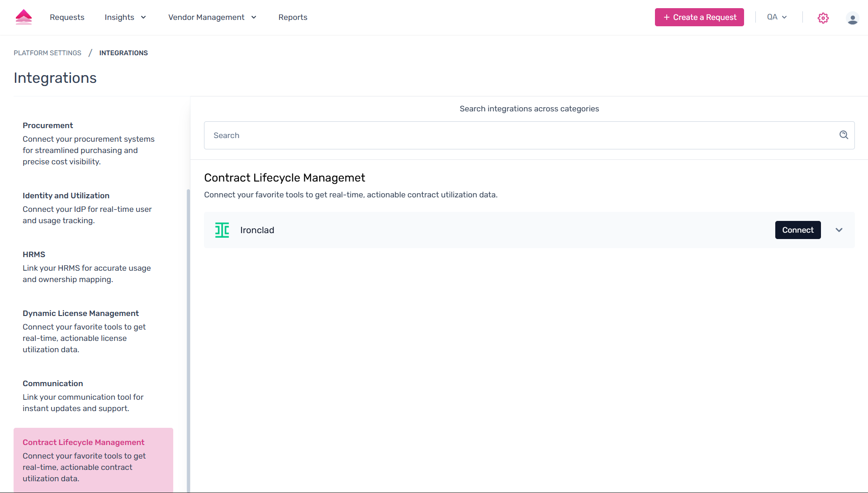Expand the Ironclad integration details chevron

[839, 230]
